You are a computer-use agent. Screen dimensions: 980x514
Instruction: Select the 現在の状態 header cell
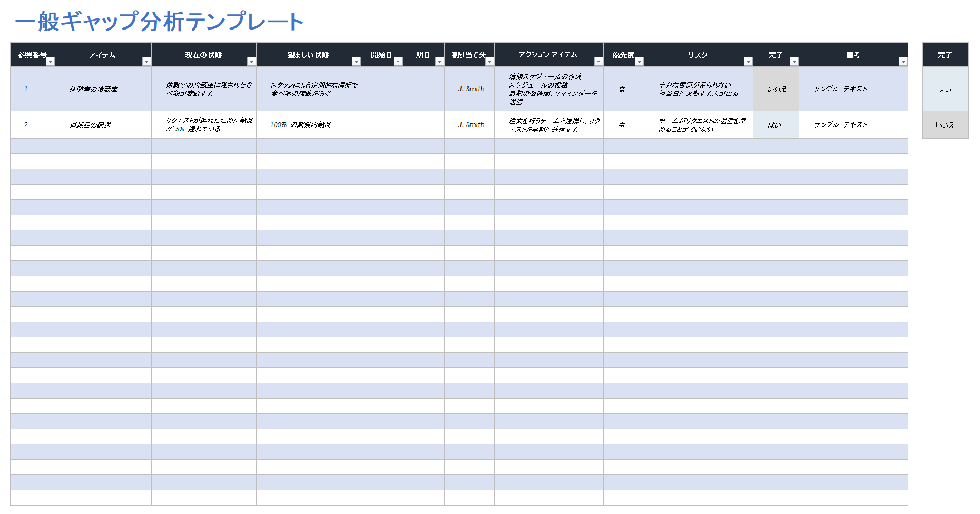point(204,55)
